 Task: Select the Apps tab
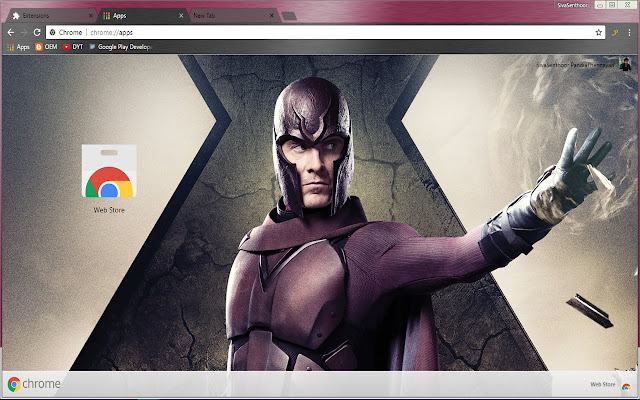141,16
